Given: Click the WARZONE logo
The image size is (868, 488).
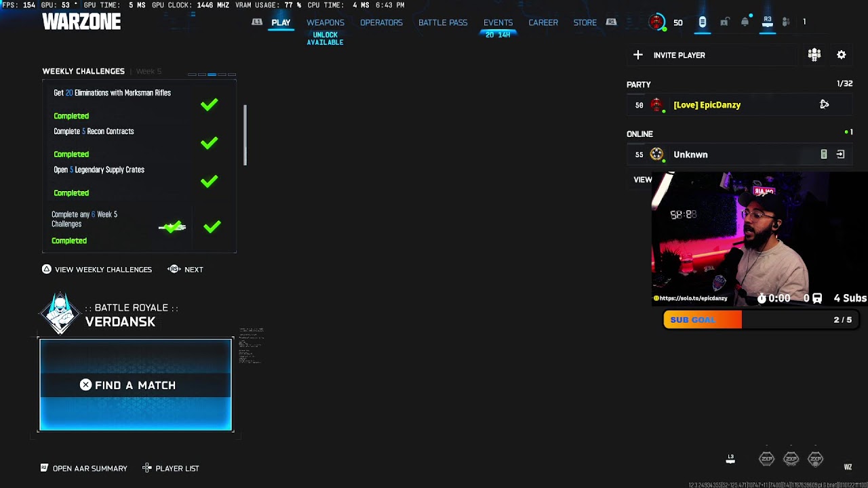Looking at the screenshot, I should pyautogui.click(x=81, y=22).
